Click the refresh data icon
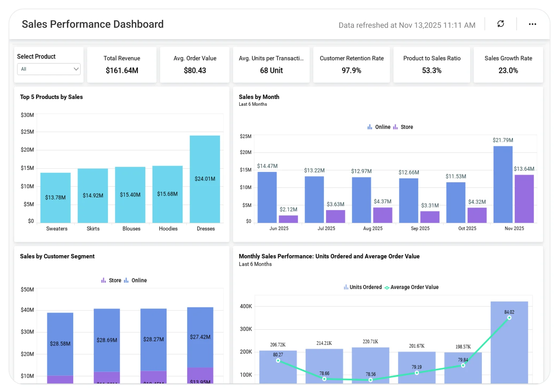The image size is (559, 392). tap(500, 24)
